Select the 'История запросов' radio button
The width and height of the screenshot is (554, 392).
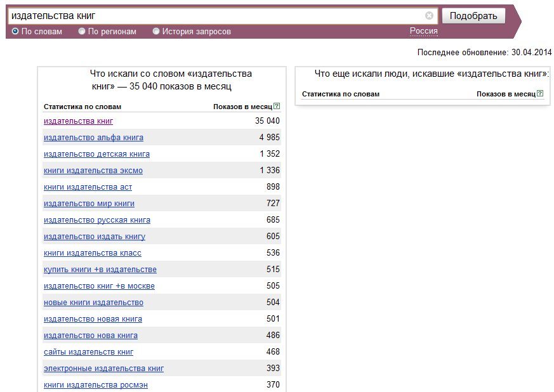156,31
